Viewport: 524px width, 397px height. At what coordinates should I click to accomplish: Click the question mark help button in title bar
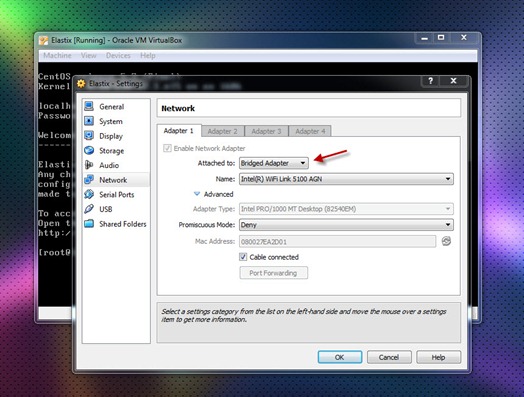[430, 81]
